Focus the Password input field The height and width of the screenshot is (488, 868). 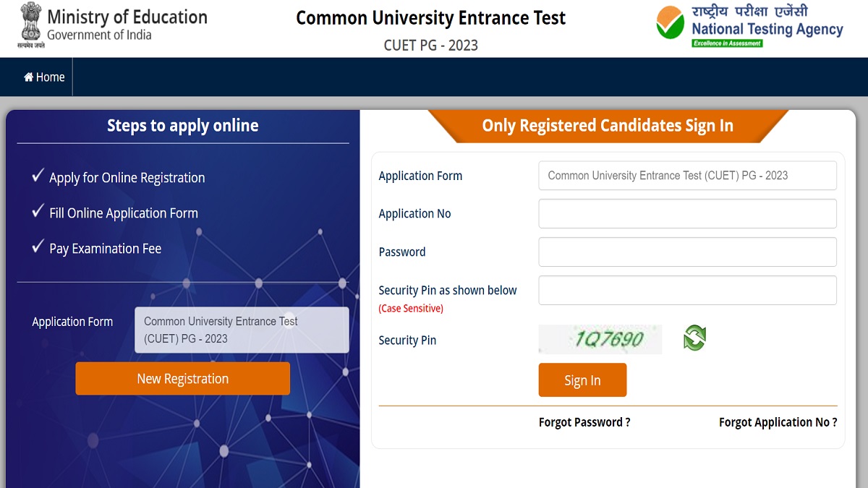(687, 252)
